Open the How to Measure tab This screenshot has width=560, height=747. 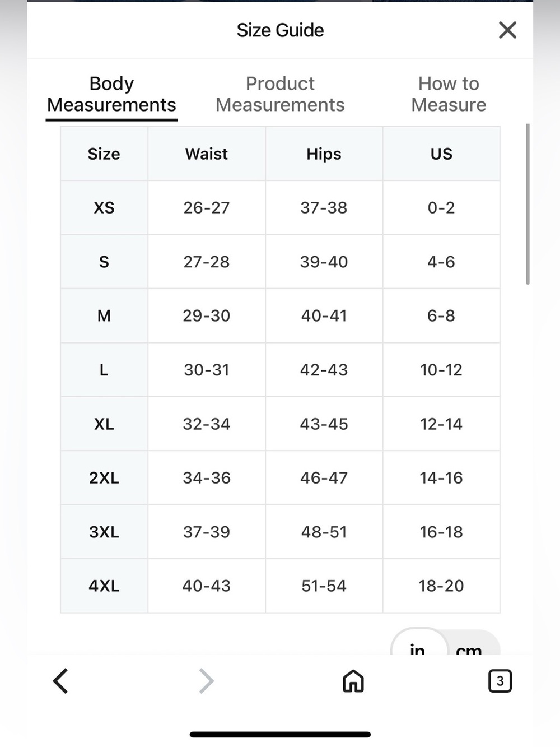point(449,94)
